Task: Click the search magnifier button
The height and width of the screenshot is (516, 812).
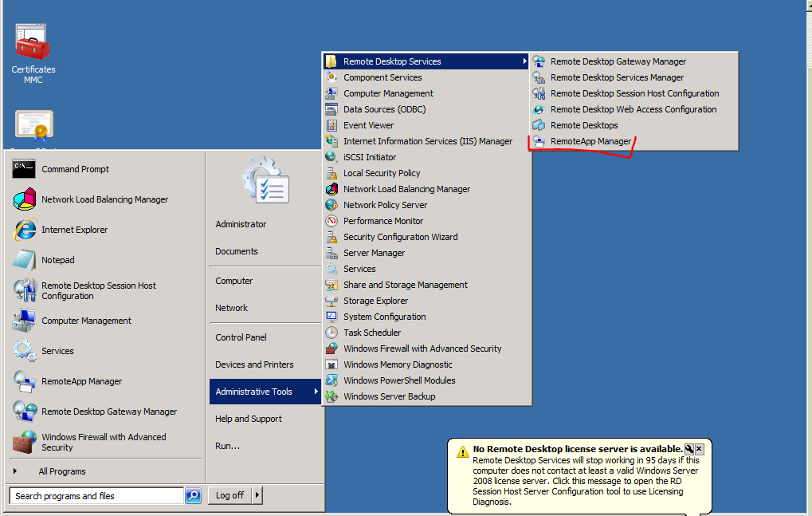Action: tap(193, 496)
